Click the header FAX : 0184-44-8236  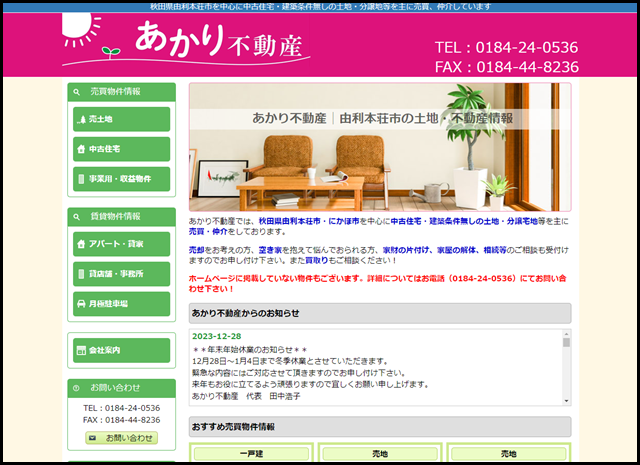point(507,67)
